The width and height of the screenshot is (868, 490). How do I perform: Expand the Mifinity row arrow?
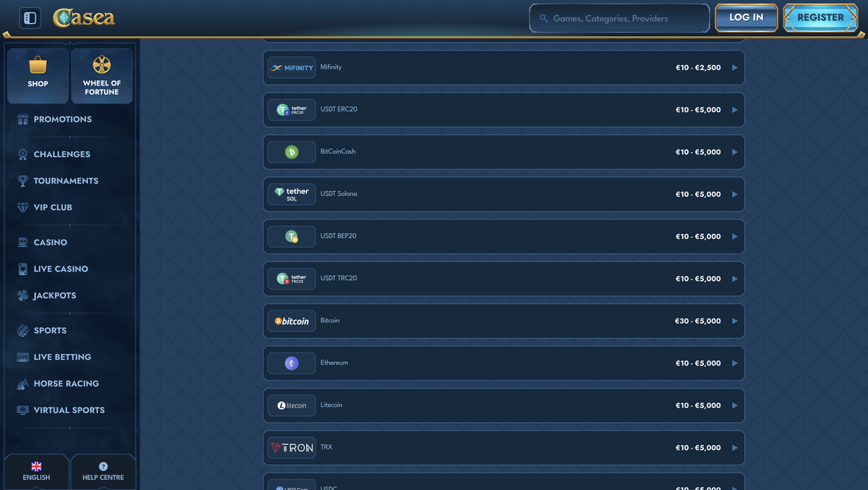pos(735,68)
